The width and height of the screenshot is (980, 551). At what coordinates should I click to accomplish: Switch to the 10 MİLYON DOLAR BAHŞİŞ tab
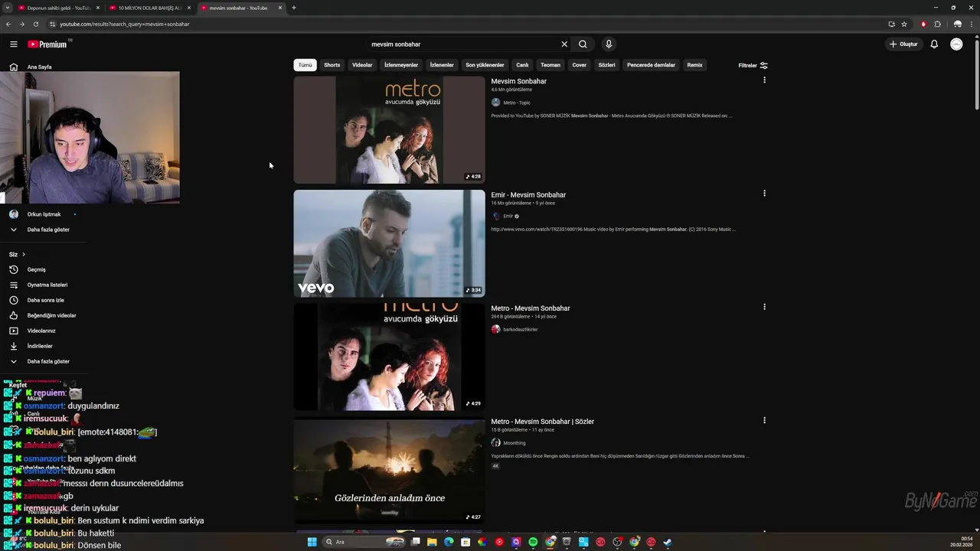(x=149, y=8)
